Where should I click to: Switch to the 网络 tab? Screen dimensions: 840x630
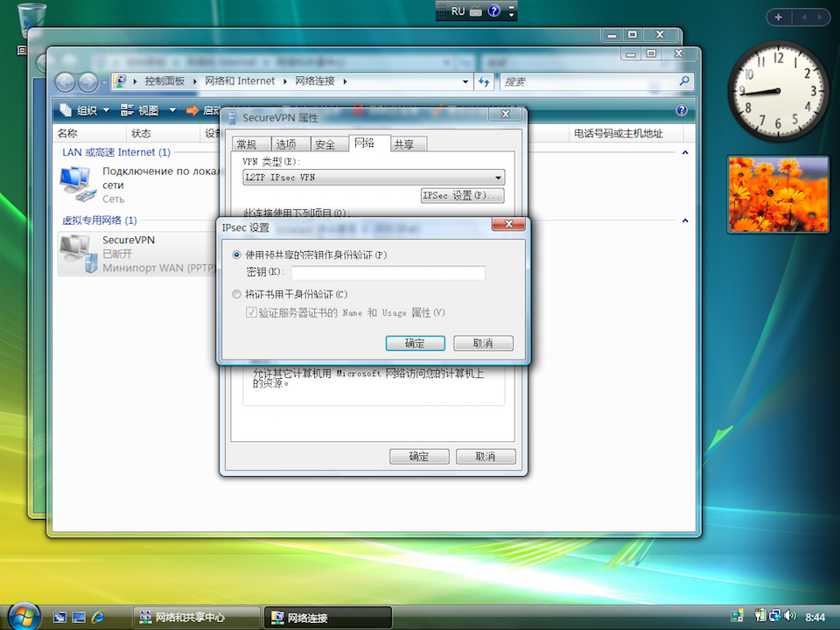click(369, 143)
